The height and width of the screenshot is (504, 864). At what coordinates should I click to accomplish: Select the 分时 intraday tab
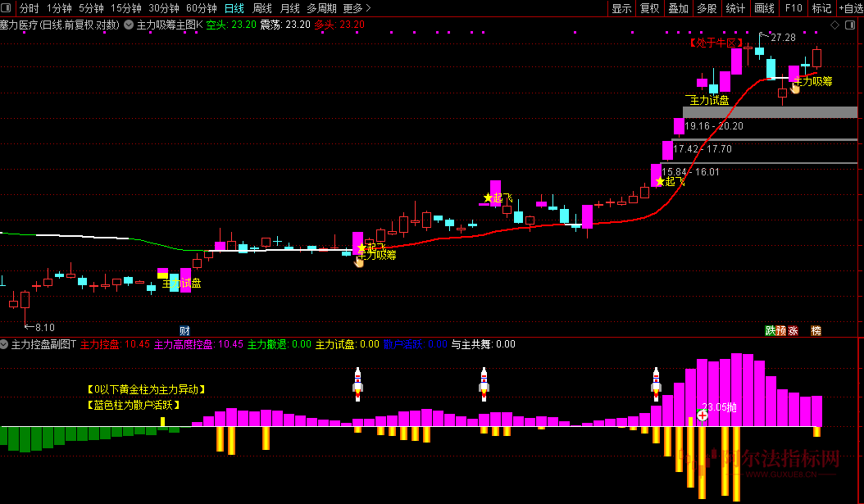29,8
